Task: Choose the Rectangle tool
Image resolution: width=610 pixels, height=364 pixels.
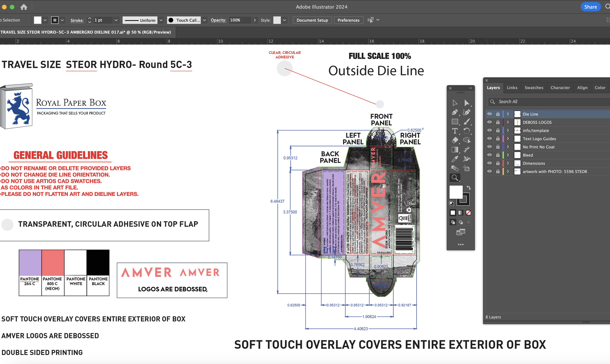Action: (x=455, y=122)
